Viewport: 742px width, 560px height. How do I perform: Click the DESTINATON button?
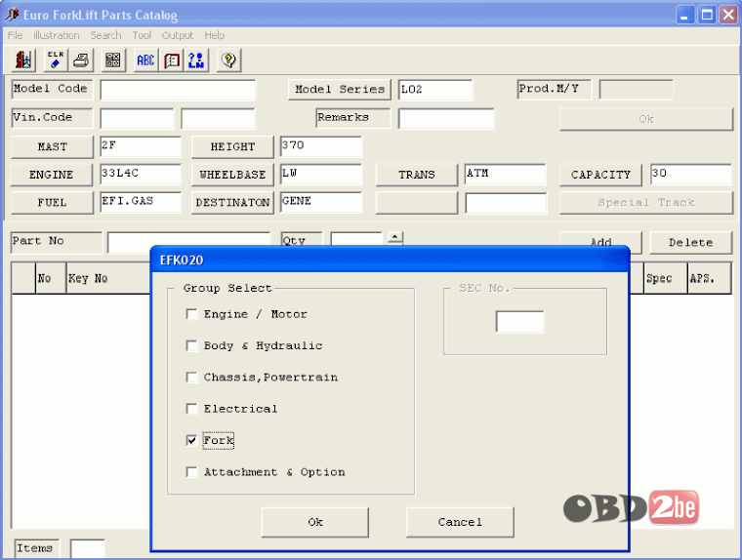point(232,202)
